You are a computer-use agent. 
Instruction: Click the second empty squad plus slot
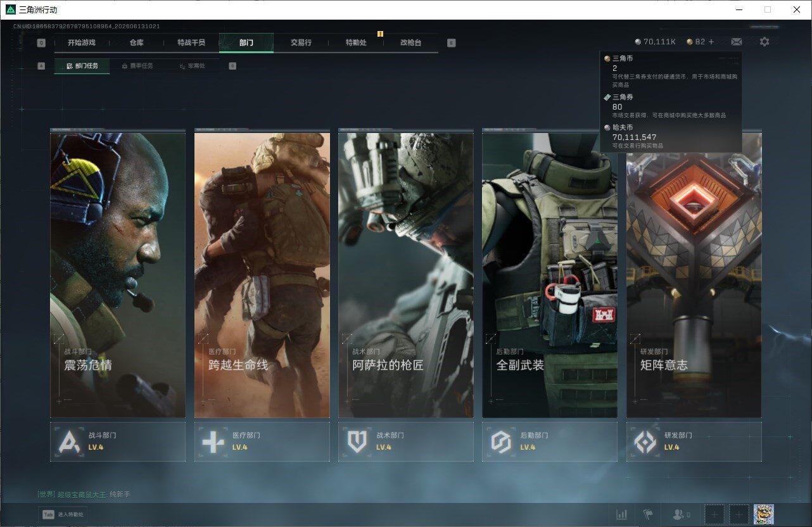739,515
